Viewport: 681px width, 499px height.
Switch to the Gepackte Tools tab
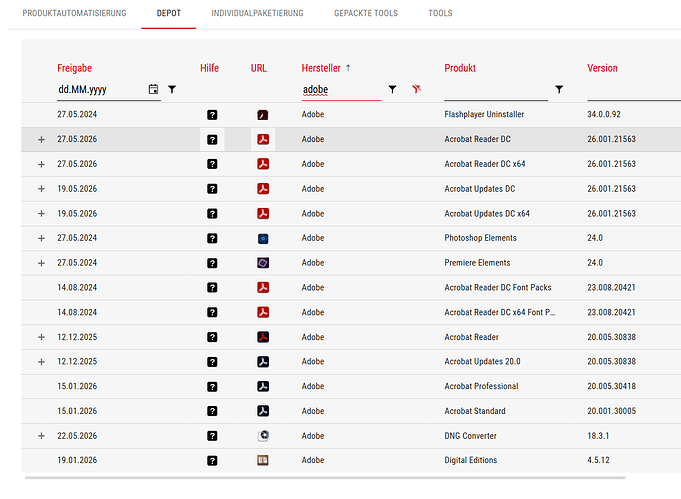coord(366,13)
